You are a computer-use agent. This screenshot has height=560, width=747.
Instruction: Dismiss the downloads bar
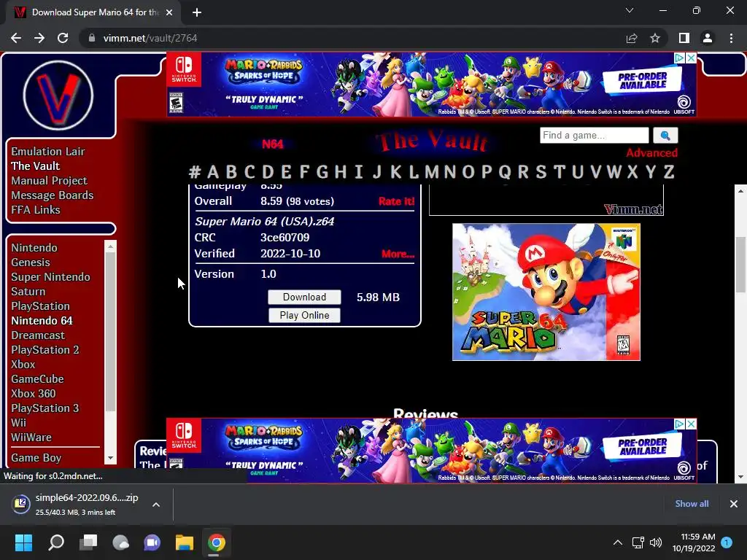(734, 504)
